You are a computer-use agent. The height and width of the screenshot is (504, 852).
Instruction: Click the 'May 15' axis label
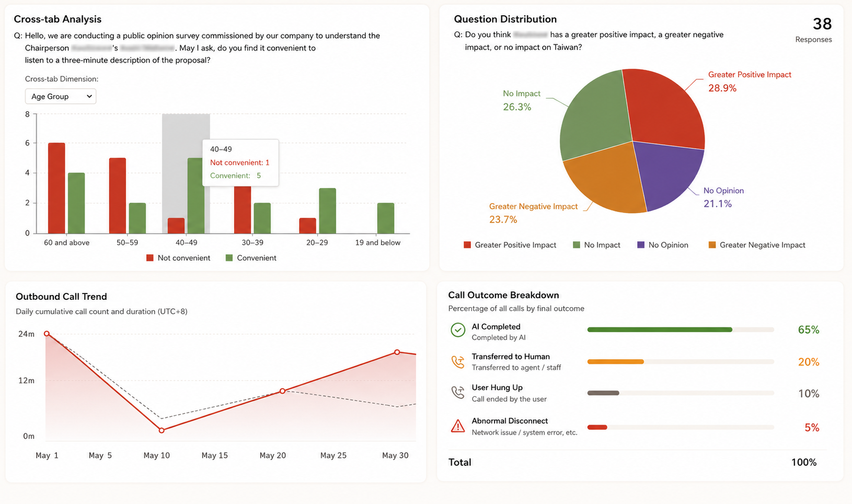click(x=215, y=455)
